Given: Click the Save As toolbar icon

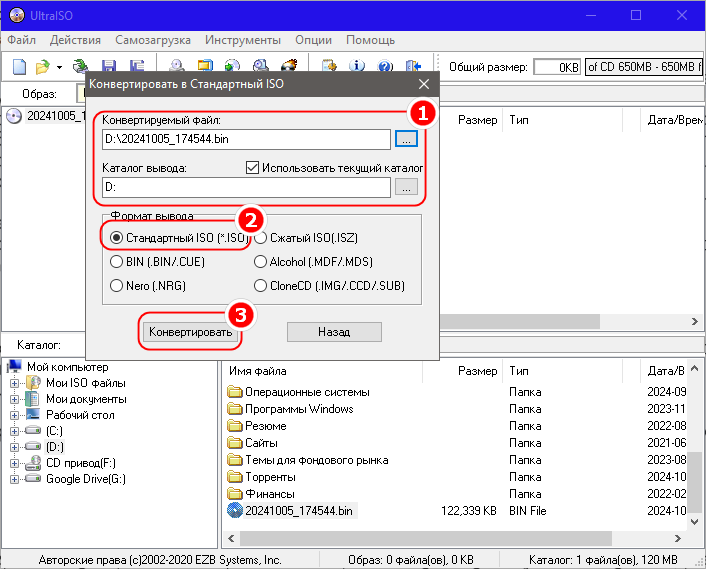Looking at the screenshot, I should pos(137,66).
